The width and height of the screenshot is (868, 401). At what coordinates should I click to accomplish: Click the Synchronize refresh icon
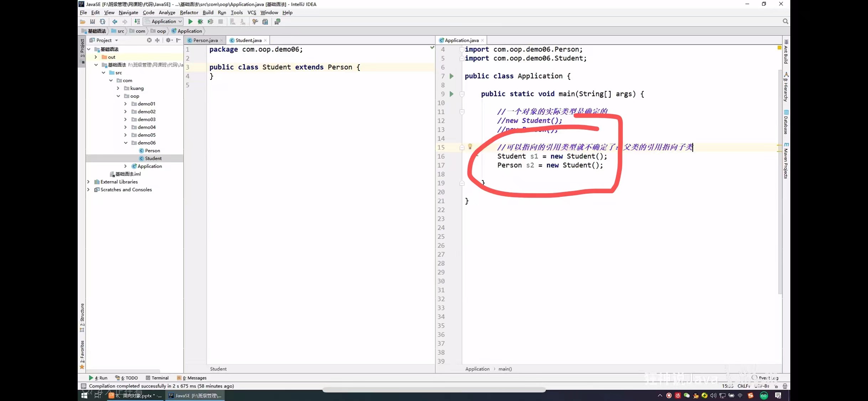[x=103, y=22]
